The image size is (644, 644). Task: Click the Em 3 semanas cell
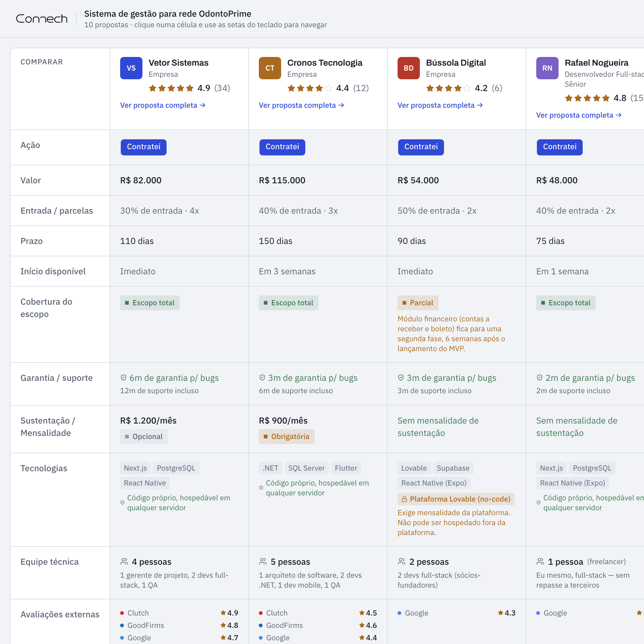tap(318, 271)
